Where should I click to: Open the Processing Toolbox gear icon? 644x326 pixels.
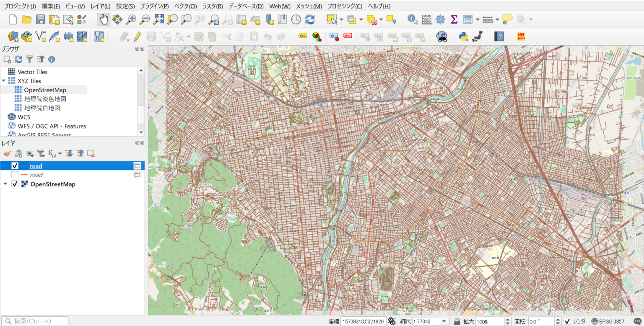tap(440, 19)
